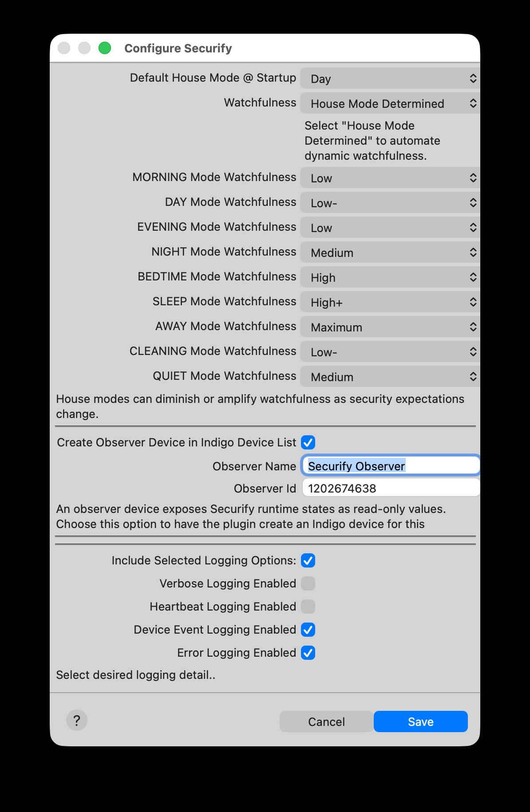530x812 pixels.
Task: Toggle Create Observer Device in Indigo Device List
Action: click(308, 442)
